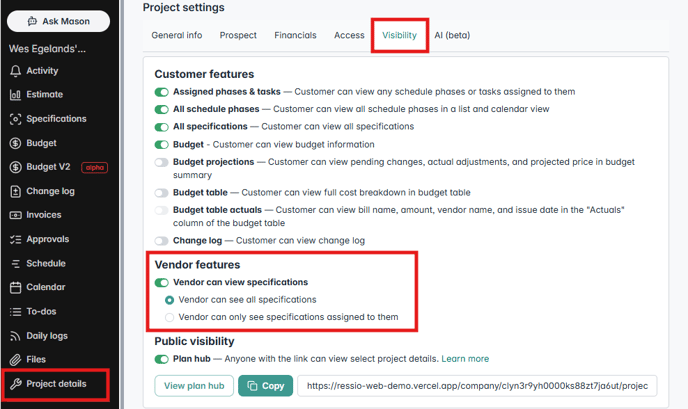
Task: Open the Estimate chart icon
Action: tap(15, 95)
